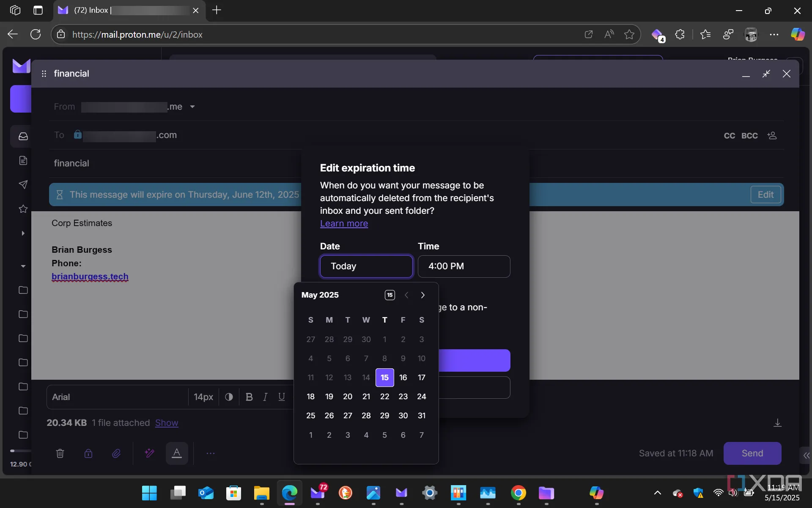Click Edit on the expiration banner
Screen dimensions: 812x508
[765, 195]
